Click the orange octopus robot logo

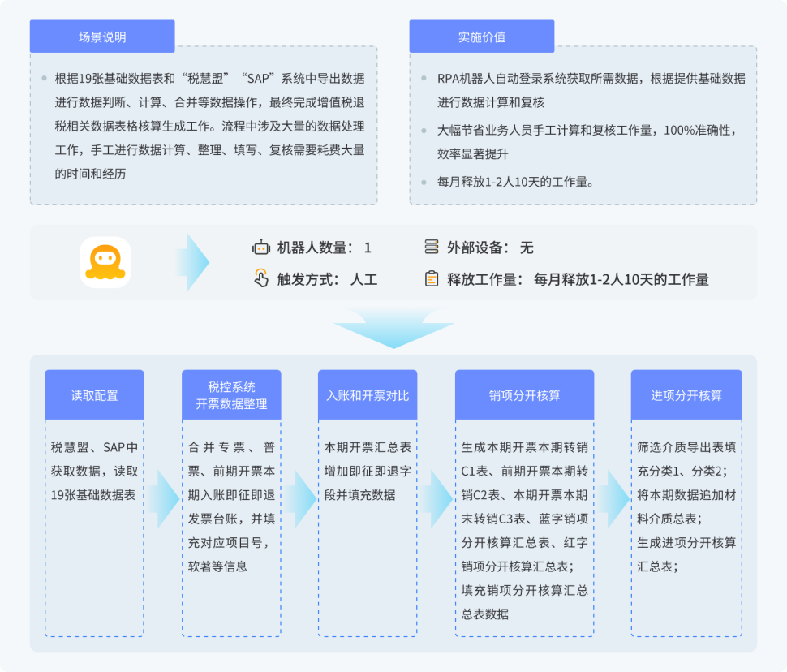(105, 262)
